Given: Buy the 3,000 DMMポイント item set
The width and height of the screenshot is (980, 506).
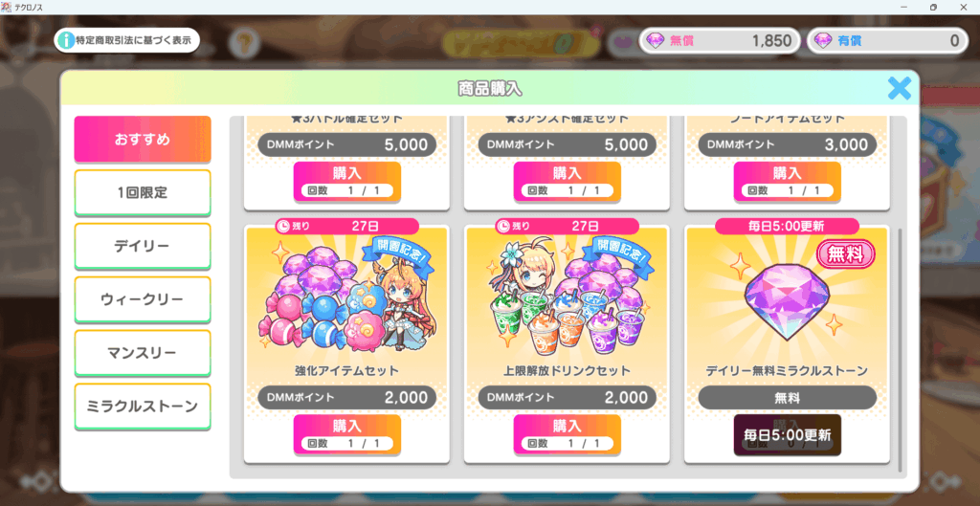Looking at the screenshot, I should tap(787, 182).
